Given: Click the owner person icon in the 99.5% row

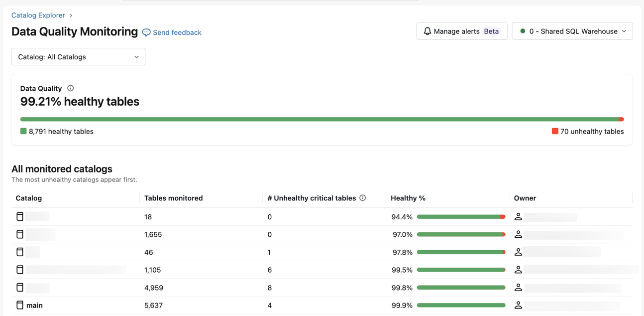Looking at the screenshot, I should pos(518,270).
